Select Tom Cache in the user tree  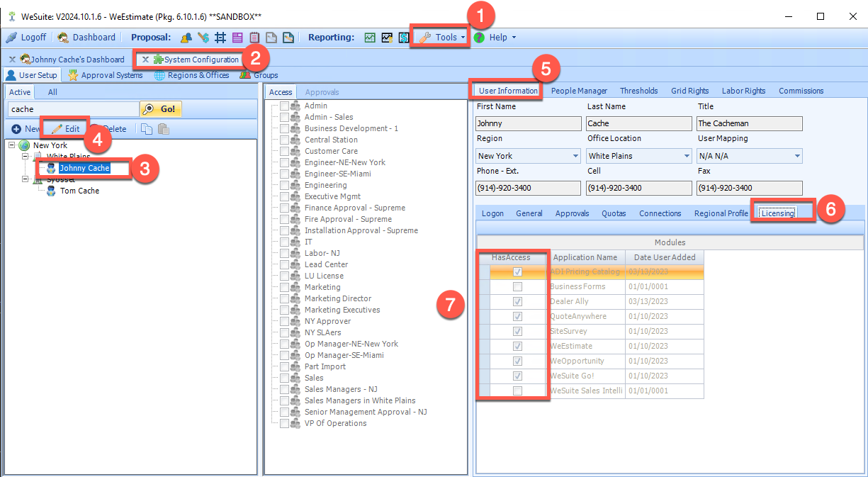79,191
